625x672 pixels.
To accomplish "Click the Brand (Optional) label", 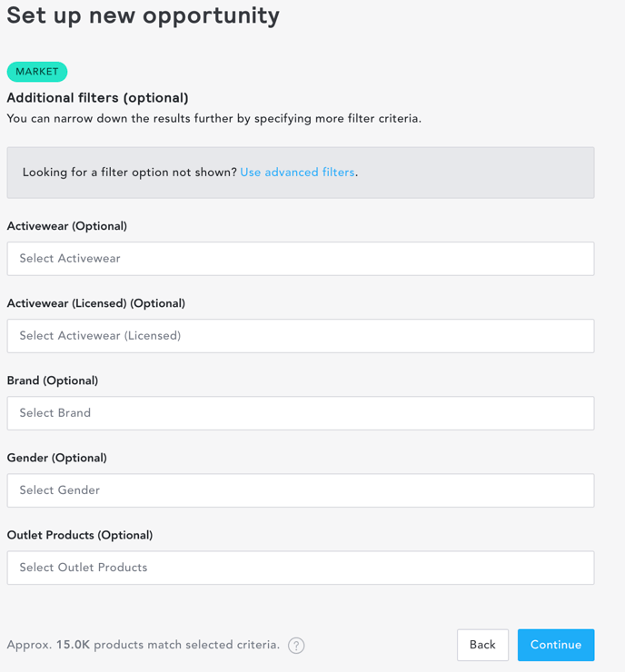I will click(x=53, y=380).
